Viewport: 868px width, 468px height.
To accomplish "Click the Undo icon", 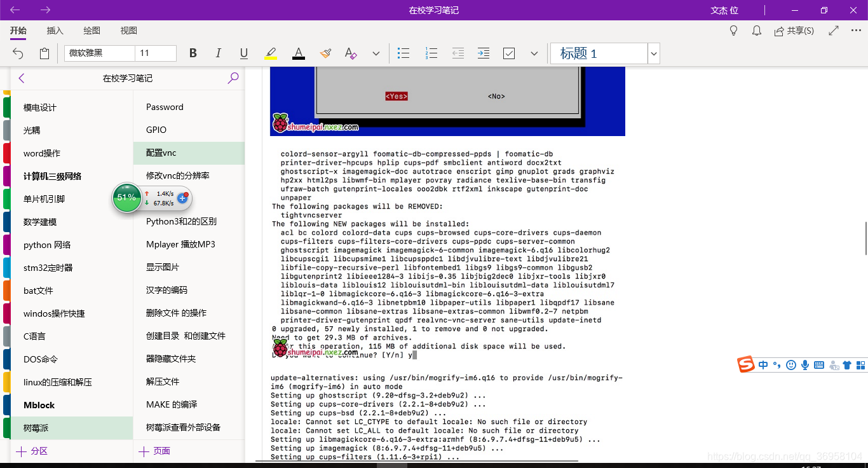I will coord(18,53).
